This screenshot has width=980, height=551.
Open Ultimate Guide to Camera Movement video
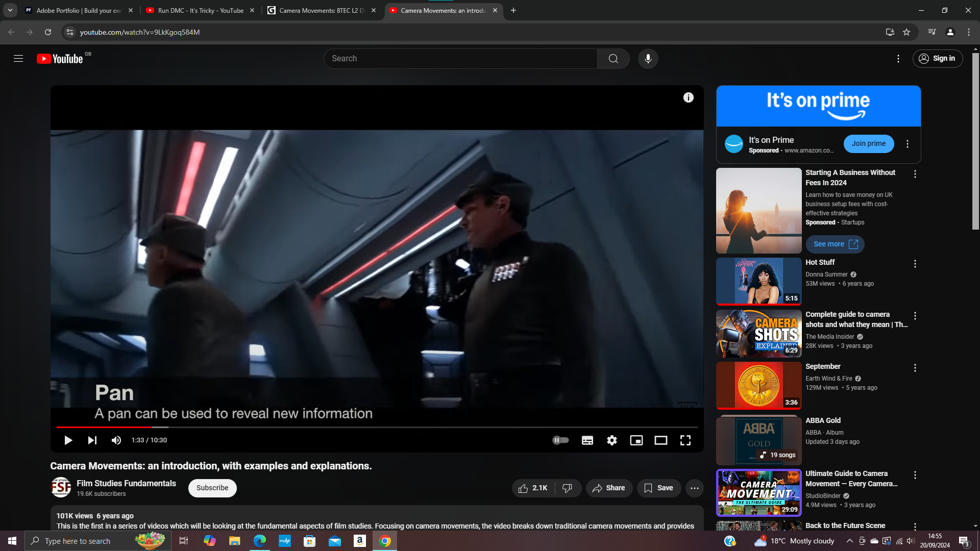(758, 493)
